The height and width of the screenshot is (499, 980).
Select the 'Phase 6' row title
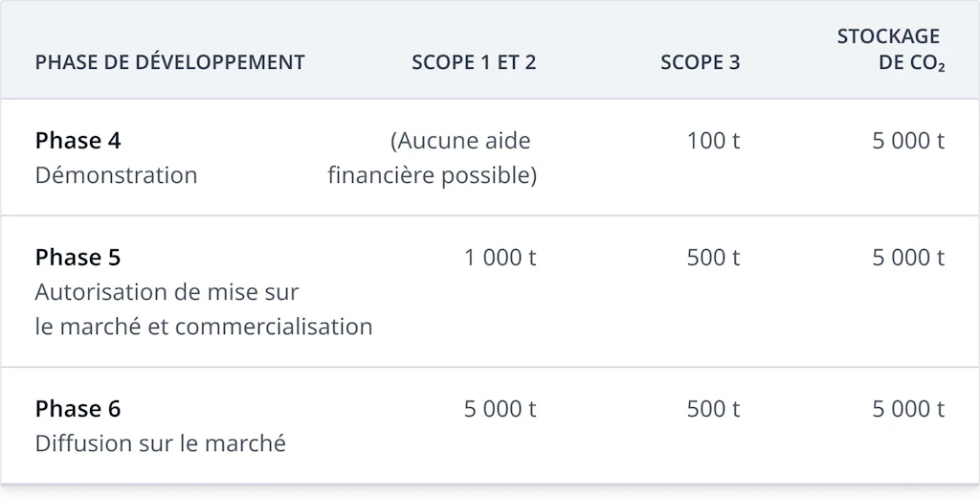78,409
